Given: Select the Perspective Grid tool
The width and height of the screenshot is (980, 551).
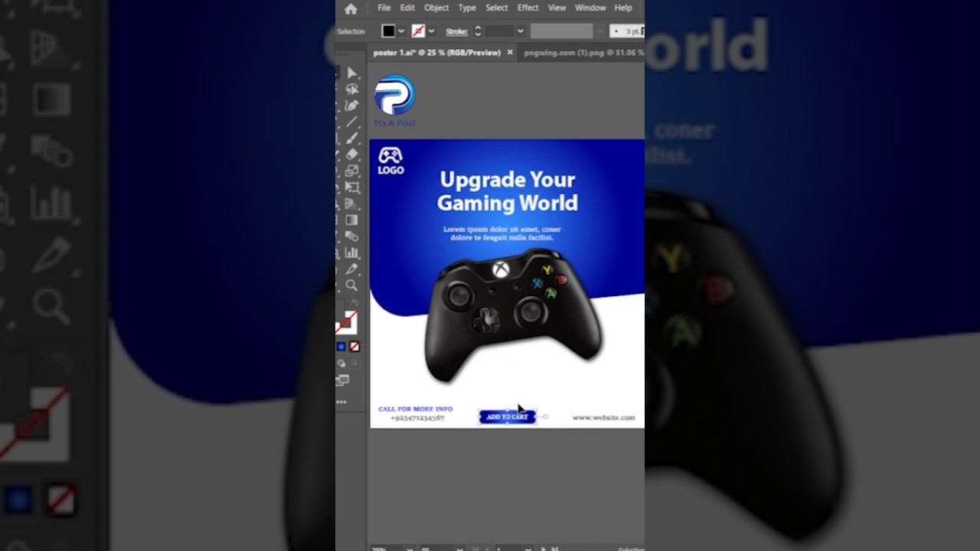Looking at the screenshot, I should (352, 204).
